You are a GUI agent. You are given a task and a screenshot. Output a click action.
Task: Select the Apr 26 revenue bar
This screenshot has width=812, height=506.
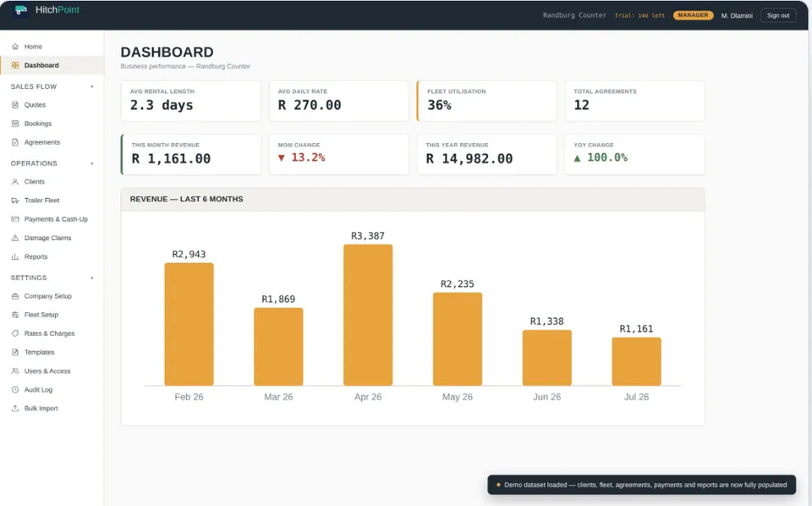pyautogui.click(x=368, y=315)
